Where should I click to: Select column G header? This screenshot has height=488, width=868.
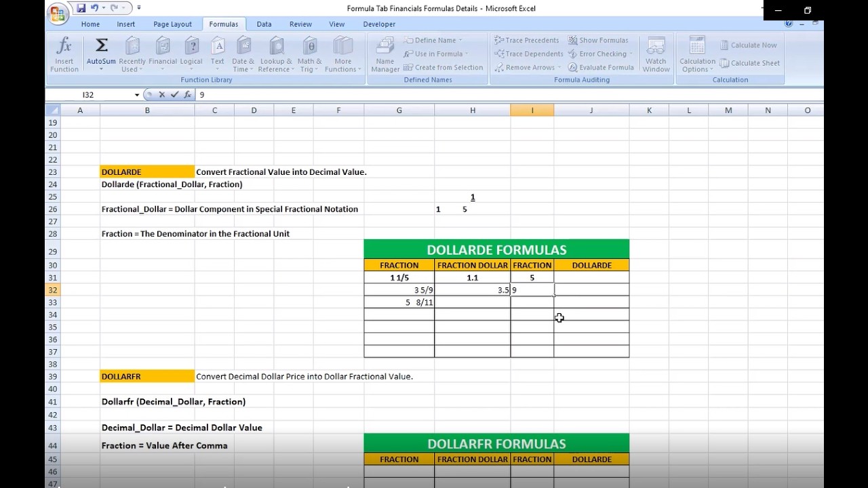[399, 110]
